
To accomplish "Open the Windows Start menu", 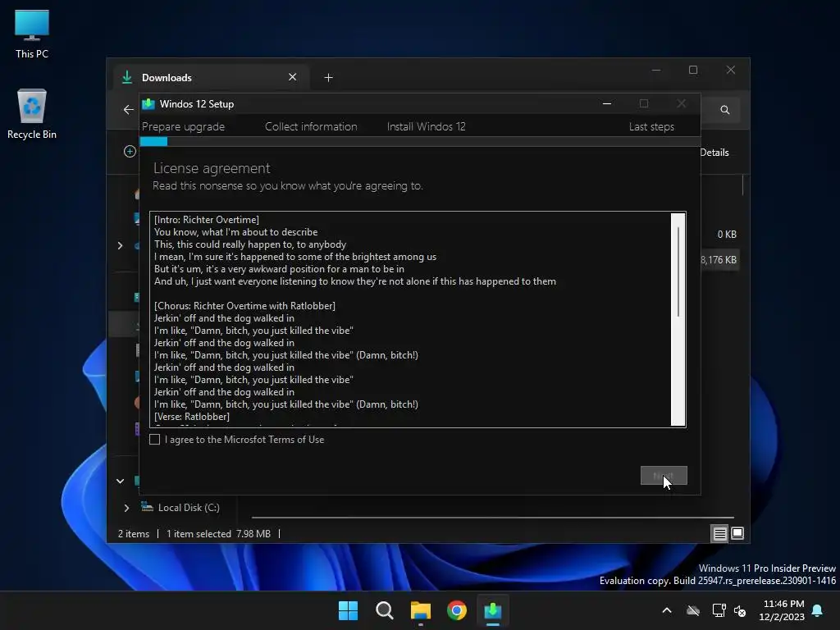I will 348,610.
